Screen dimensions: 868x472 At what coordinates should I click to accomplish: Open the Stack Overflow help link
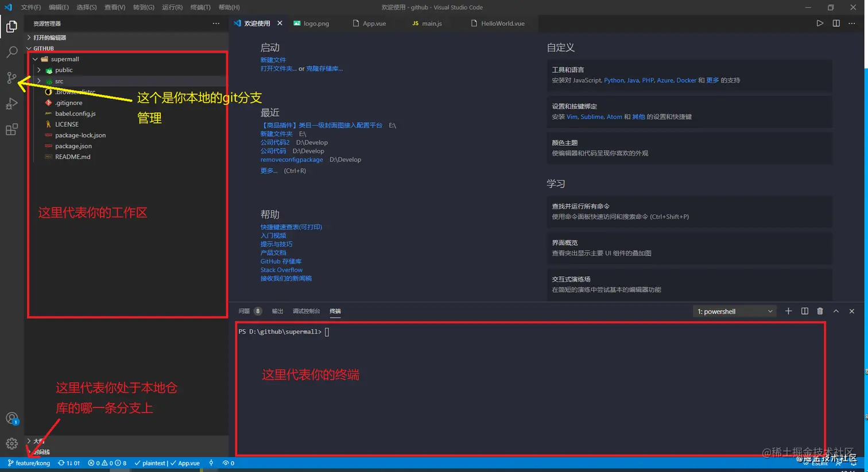(281, 270)
